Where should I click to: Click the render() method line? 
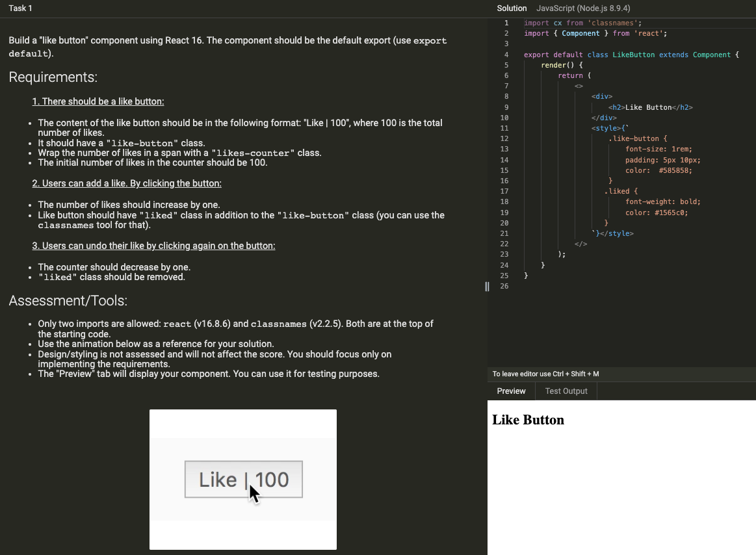562,65
